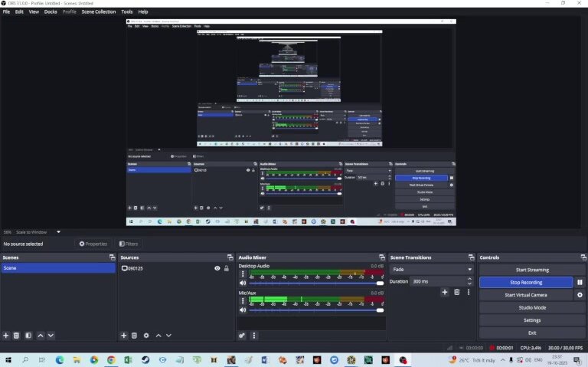588x367 pixels.
Task: Open the preview scaling dropdown arrow
Action: tap(58, 232)
